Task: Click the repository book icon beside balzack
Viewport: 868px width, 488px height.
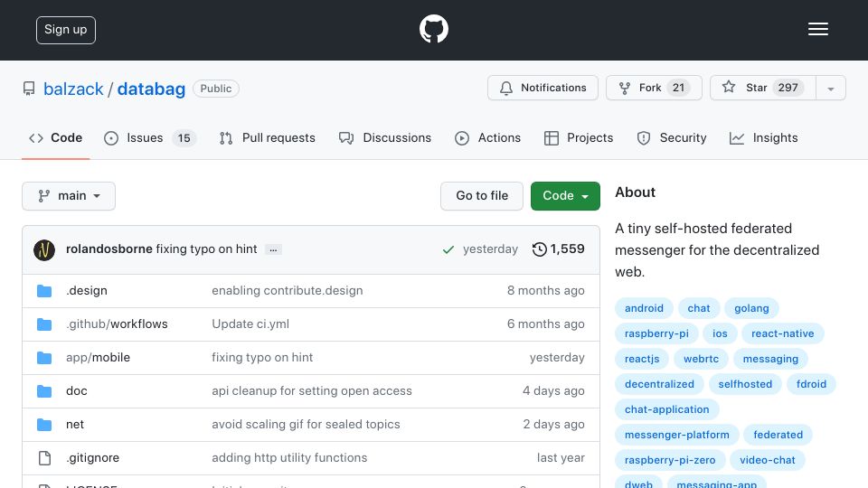Action: coord(29,89)
